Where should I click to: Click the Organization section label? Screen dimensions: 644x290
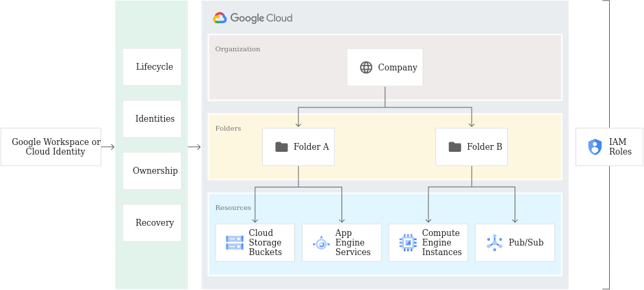tap(237, 49)
